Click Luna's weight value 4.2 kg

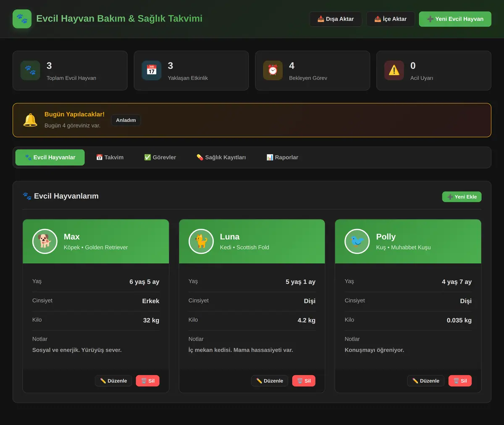click(307, 320)
